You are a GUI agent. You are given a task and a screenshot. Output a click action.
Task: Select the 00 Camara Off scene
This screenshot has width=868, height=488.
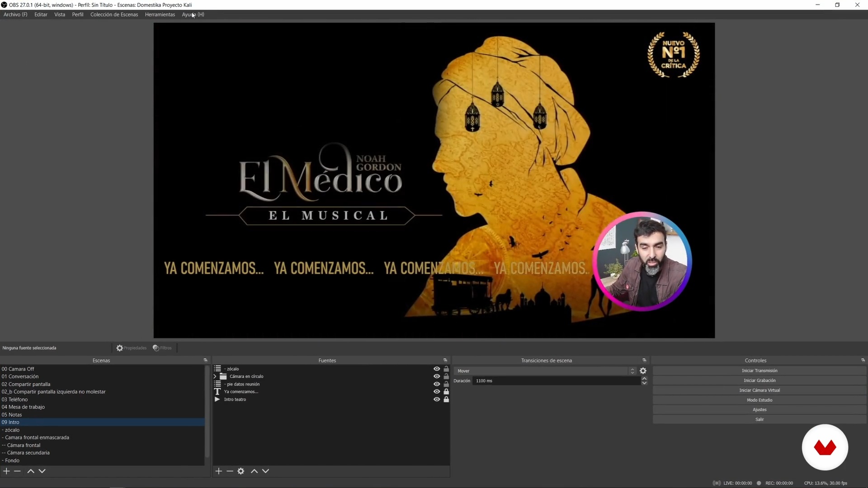[x=102, y=369]
